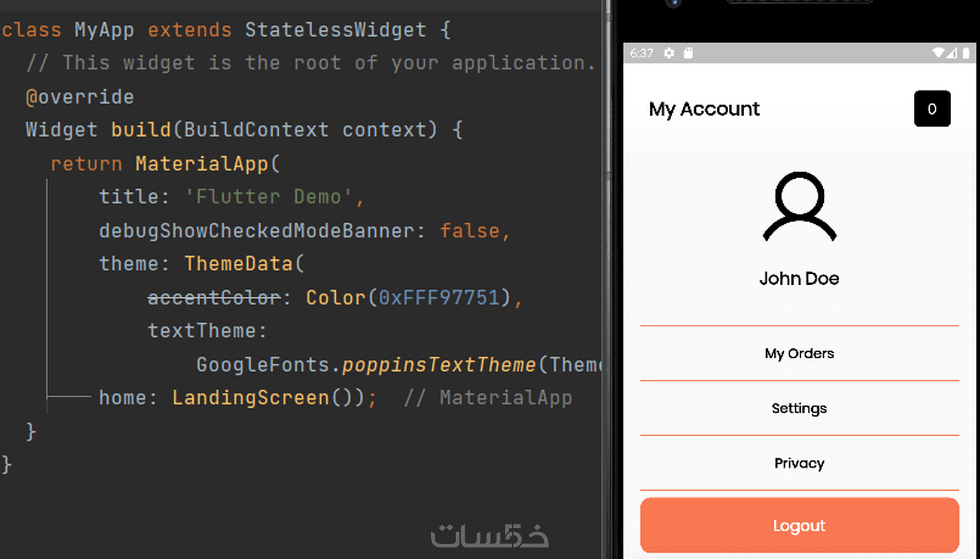Viewport: 980px width, 559px height.
Task: Click the My Account screen title
Action: [x=704, y=109]
